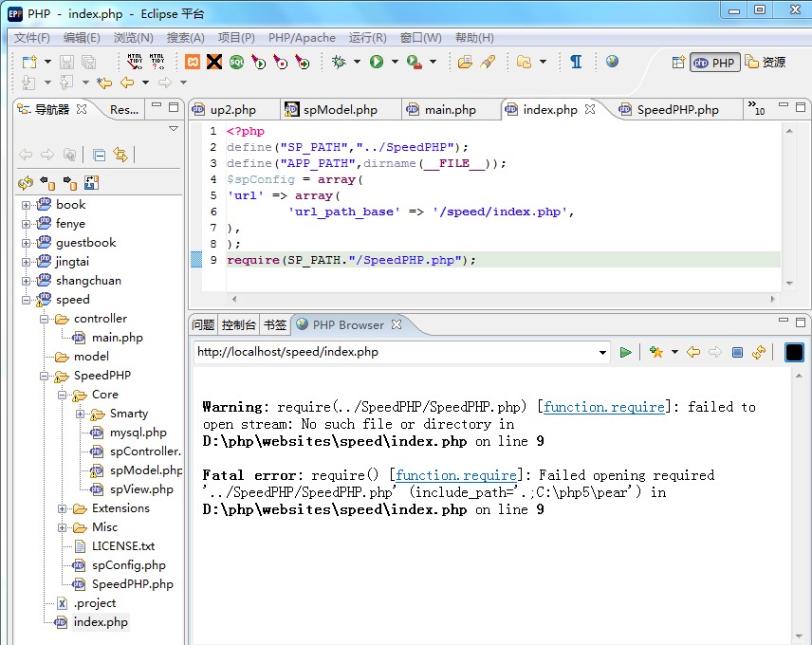Open the 文件(F) menu
The width and height of the screenshot is (812, 645).
(x=31, y=38)
